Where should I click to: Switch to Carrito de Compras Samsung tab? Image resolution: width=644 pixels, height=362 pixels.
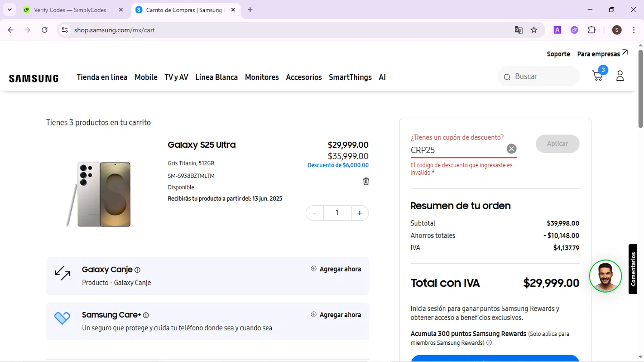[x=185, y=10]
